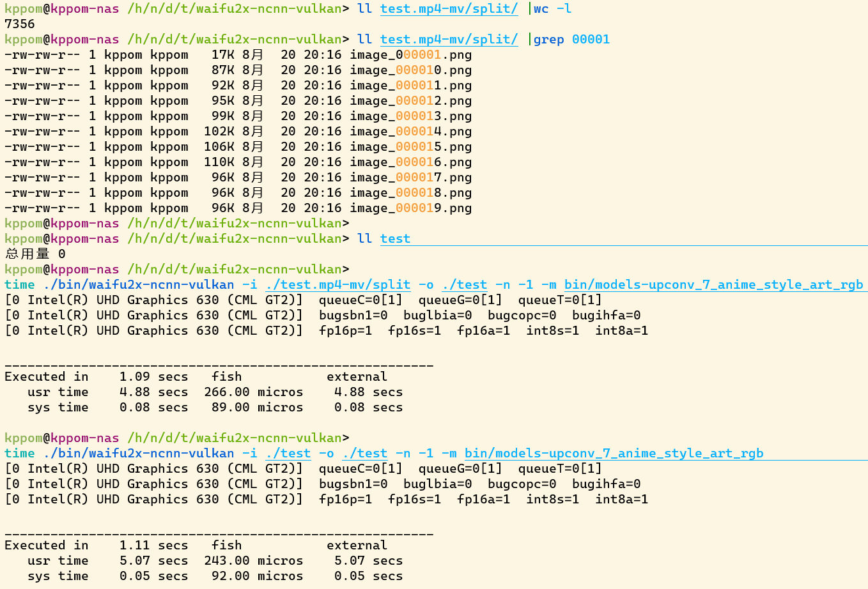
Task: Open the ./test.mp4-mv/split input path link
Action: coord(337,284)
